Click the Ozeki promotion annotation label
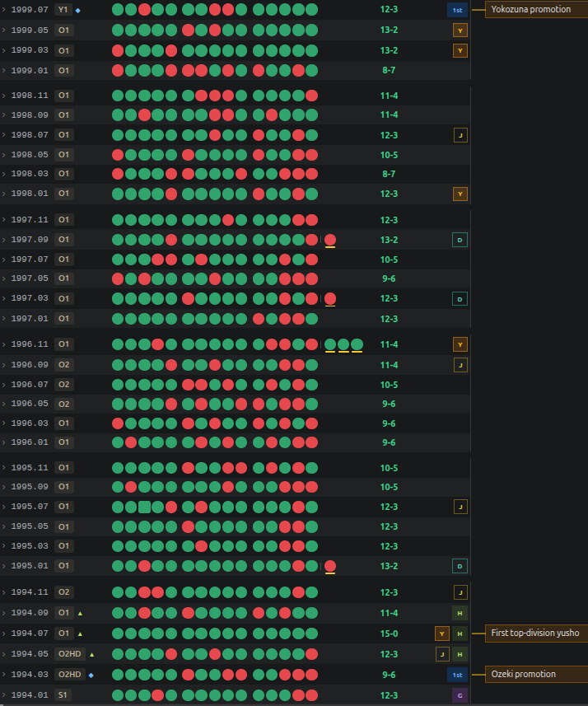 coord(523,674)
